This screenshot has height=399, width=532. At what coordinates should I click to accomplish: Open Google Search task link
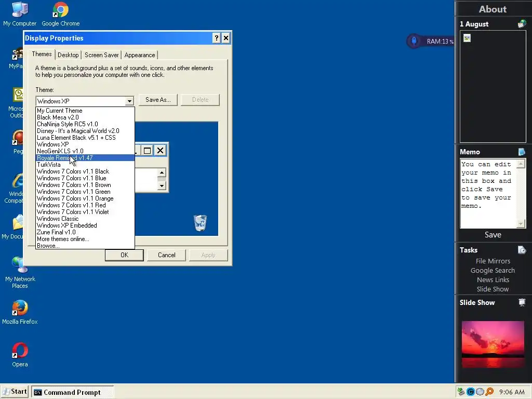click(x=493, y=270)
